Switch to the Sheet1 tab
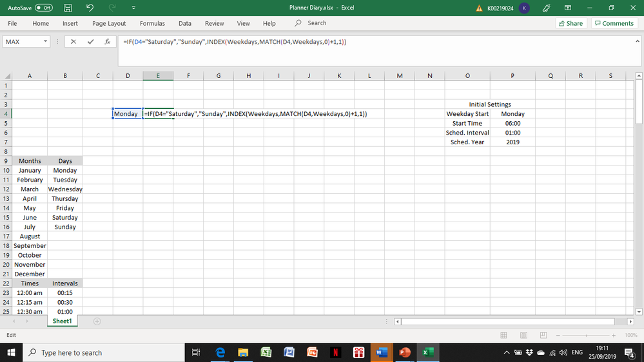This screenshot has width=644, height=362. coord(62,321)
